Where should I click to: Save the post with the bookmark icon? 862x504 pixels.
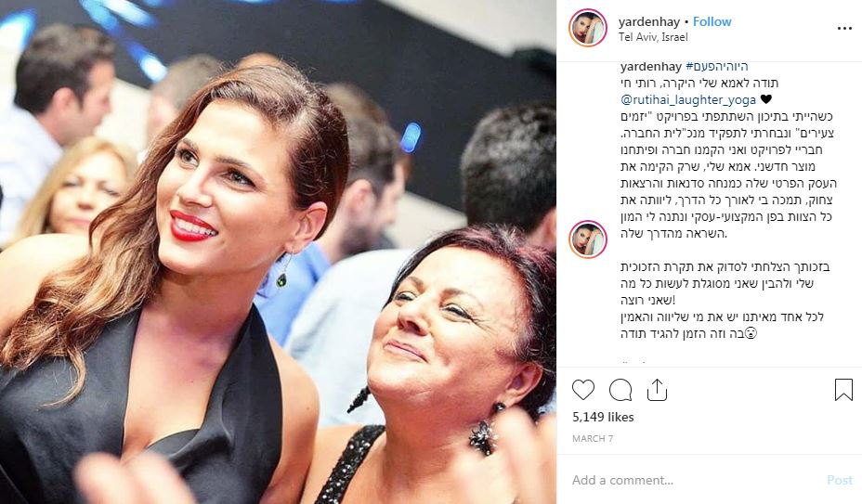pos(843,390)
